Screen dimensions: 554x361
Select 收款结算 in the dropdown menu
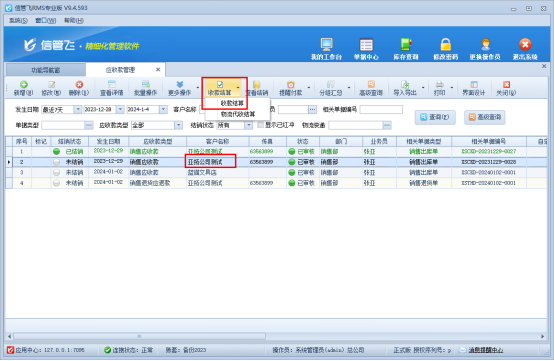pyautogui.click(x=232, y=103)
